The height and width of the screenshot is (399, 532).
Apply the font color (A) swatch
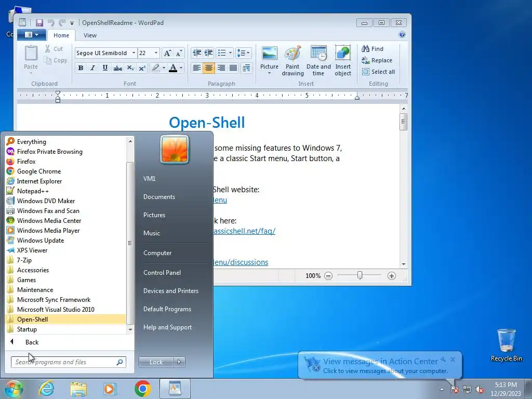(173, 68)
